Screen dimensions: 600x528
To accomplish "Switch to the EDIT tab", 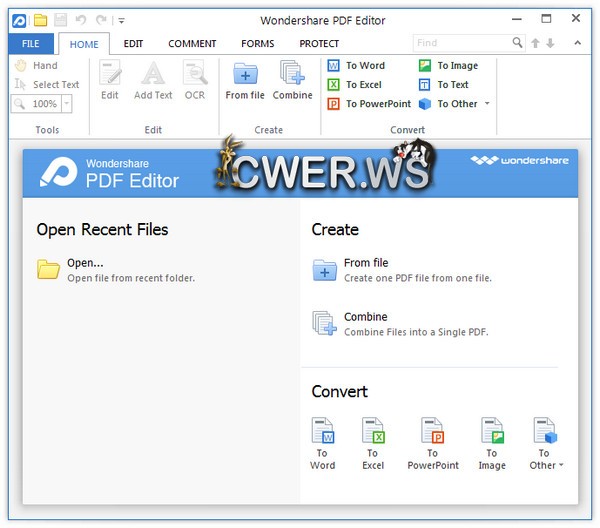I will (x=133, y=44).
